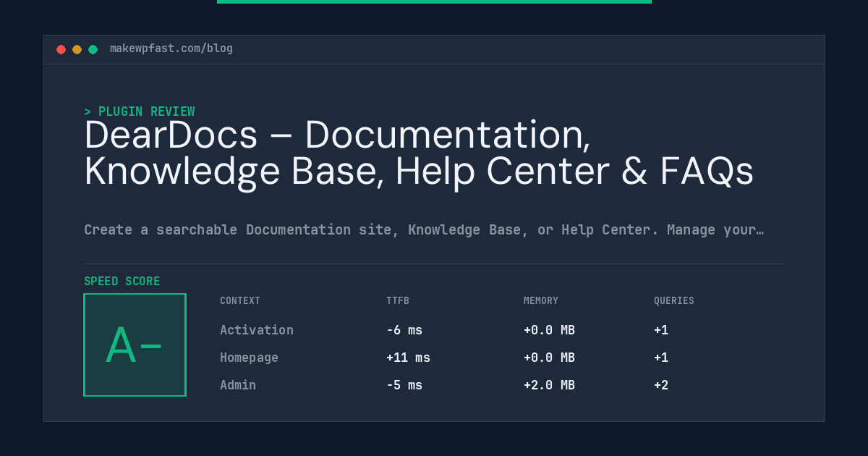Click the green window dot
Image resolution: width=868 pixels, height=456 pixels.
click(x=93, y=49)
